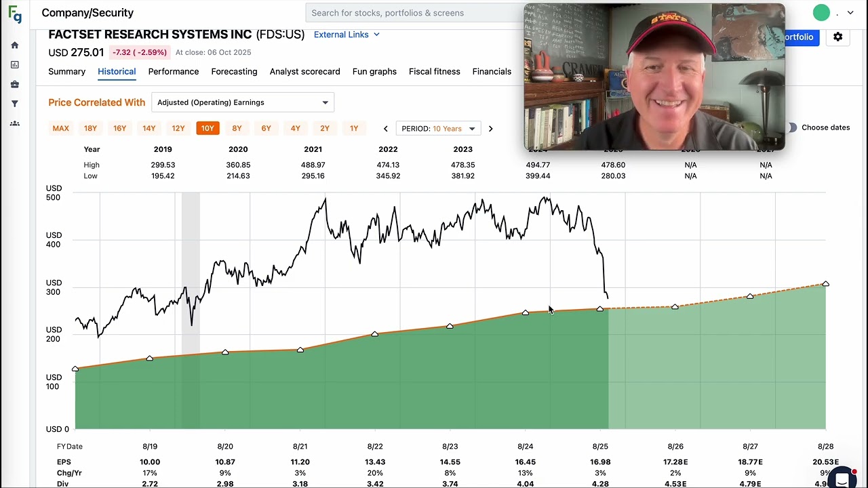The image size is (868, 488).
Task: Click the 8/25 earnings data point marker
Action: 600,309
